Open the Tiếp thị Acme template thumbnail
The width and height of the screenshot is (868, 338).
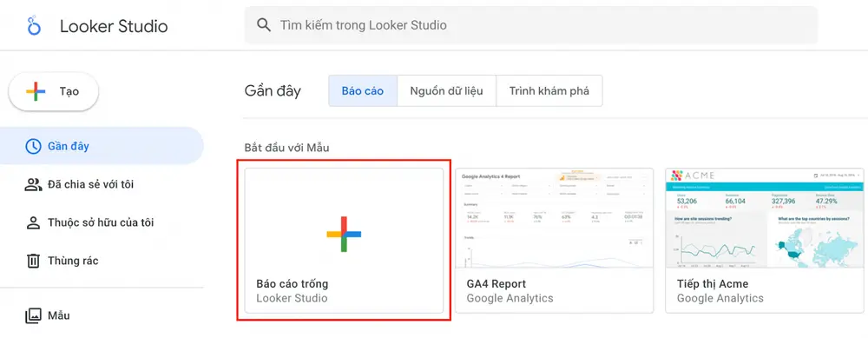pyautogui.click(x=765, y=218)
